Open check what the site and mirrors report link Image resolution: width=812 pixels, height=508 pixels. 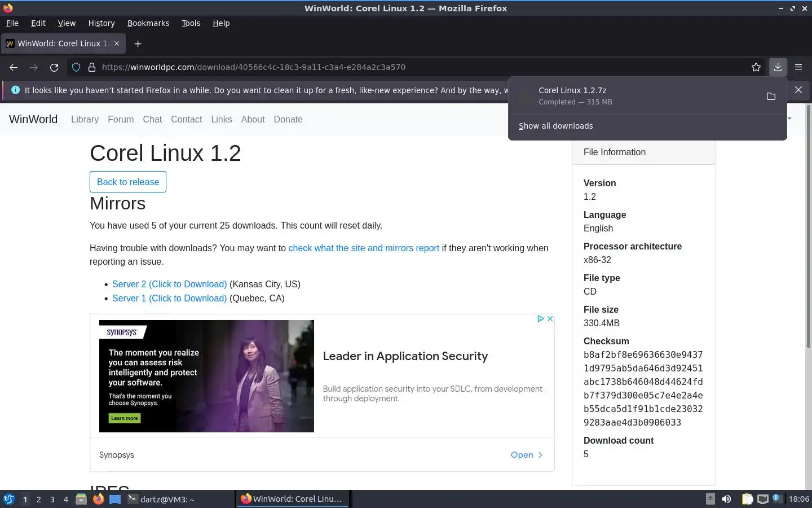(x=364, y=248)
